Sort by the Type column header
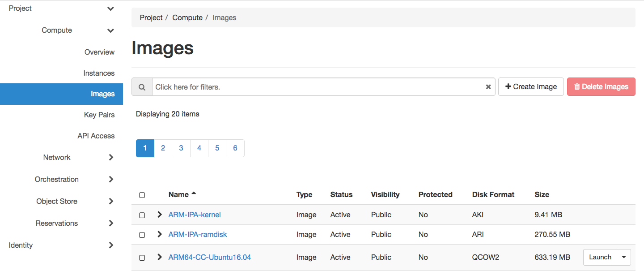644x271 pixels. coord(304,194)
